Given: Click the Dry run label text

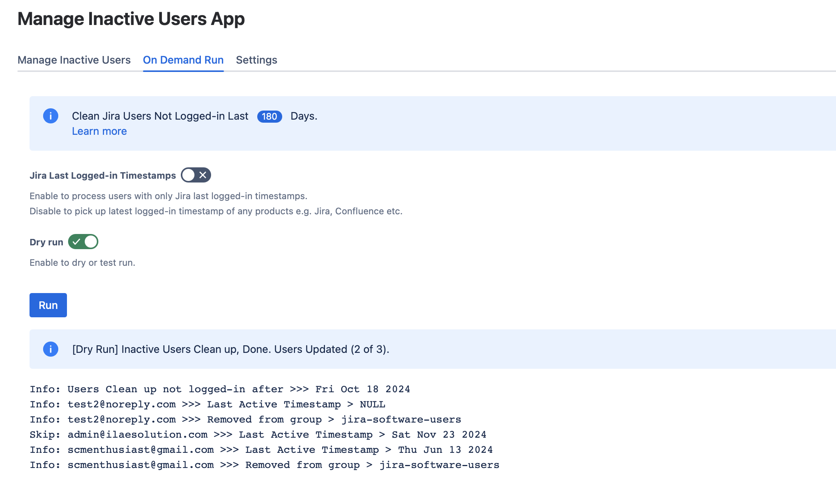Looking at the screenshot, I should [x=46, y=242].
